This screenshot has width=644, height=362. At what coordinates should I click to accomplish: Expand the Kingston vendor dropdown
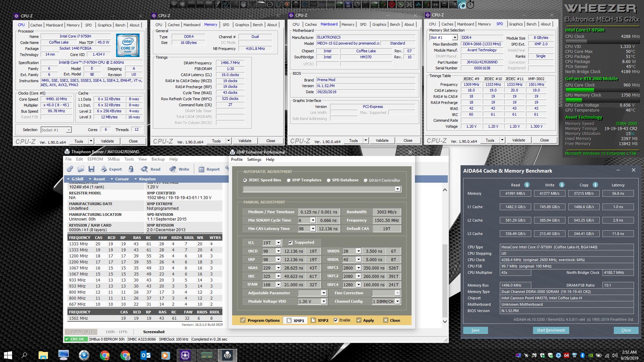tap(145, 179)
